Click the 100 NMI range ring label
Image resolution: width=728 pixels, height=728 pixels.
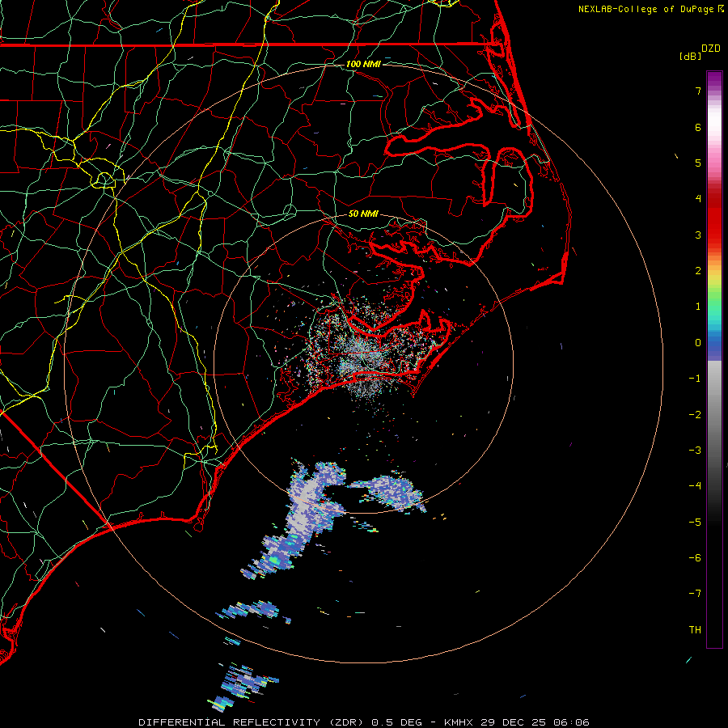click(x=363, y=64)
